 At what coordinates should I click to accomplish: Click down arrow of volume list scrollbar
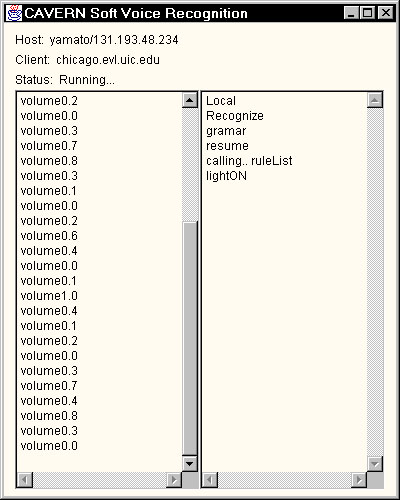coord(190,464)
